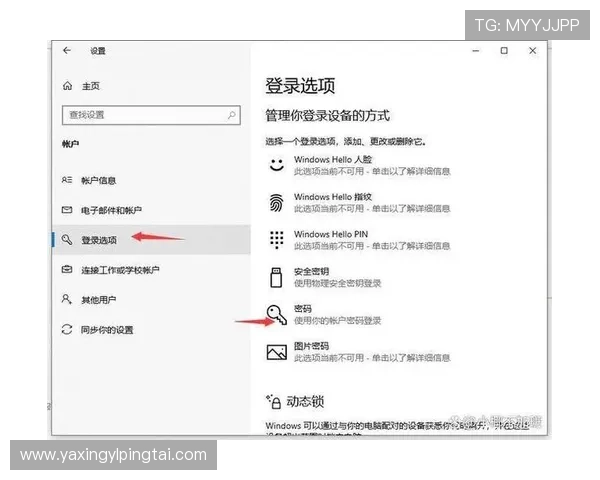Click the search magnifier icon
Image resolution: width=600 pixels, height=480 pixels.
click(x=232, y=115)
